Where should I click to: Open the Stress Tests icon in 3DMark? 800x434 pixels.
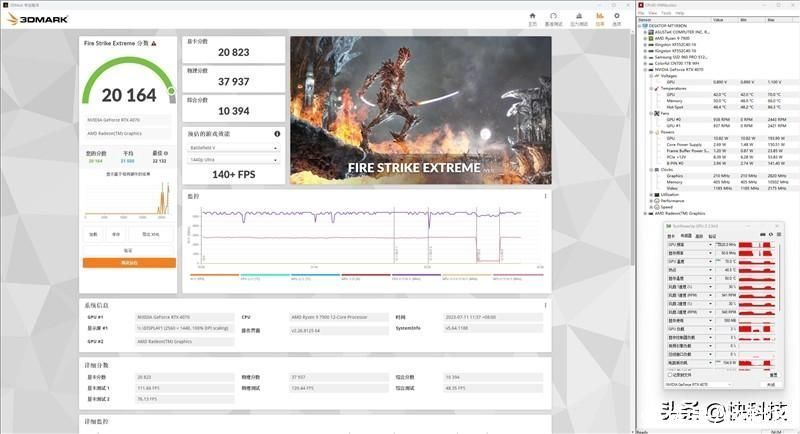point(579,16)
